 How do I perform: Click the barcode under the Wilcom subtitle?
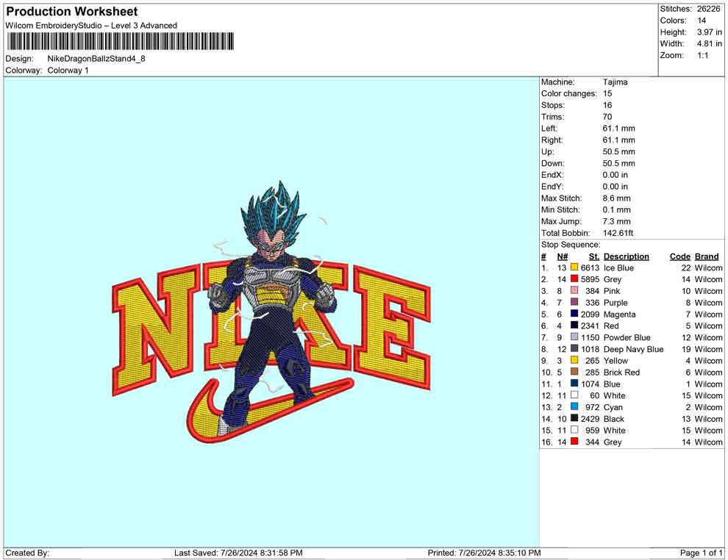[120, 41]
